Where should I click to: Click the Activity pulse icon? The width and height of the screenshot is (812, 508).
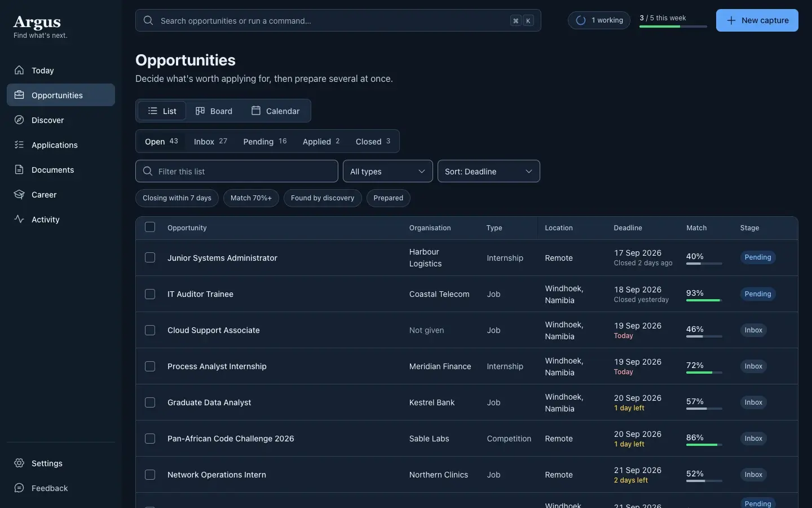tap(19, 219)
